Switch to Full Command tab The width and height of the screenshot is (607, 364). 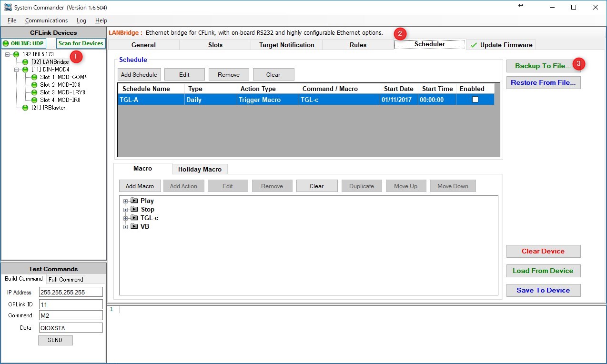pos(66,279)
